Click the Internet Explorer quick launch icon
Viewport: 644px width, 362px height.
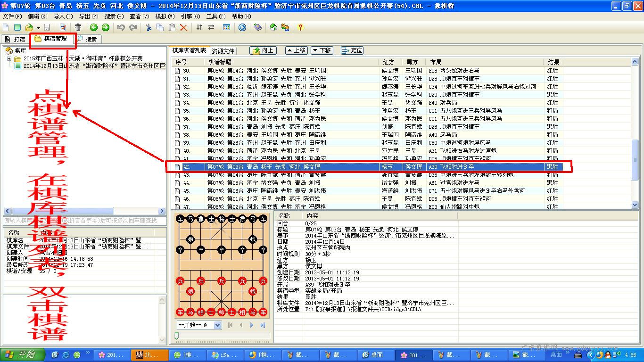[66, 355]
